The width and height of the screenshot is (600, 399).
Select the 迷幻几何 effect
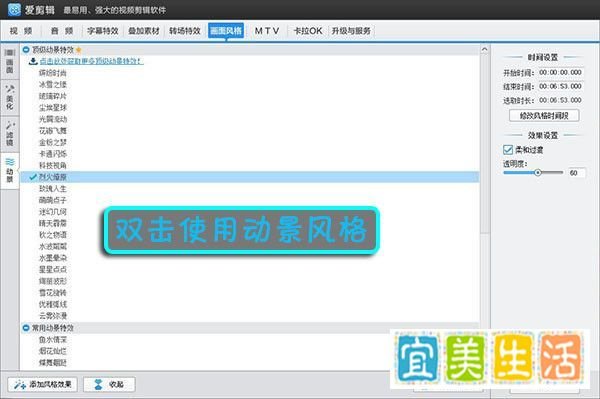tap(52, 212)
